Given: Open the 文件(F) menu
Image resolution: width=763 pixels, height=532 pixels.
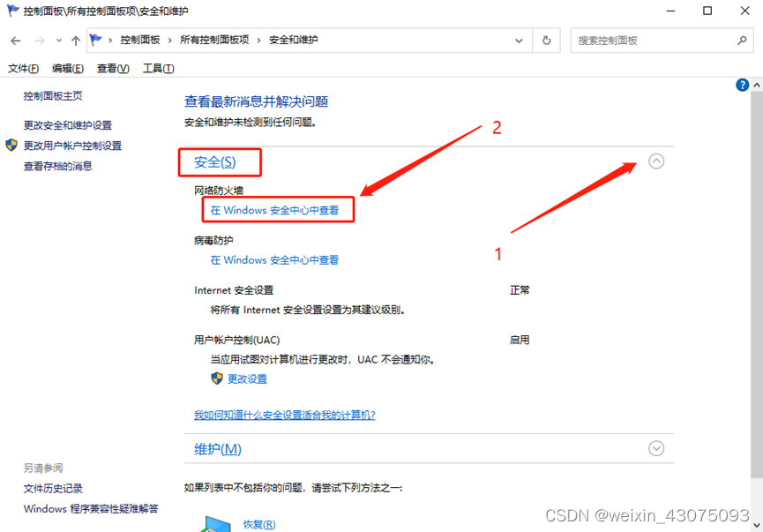Looking at the screenshot, I should tap(23, 69).
